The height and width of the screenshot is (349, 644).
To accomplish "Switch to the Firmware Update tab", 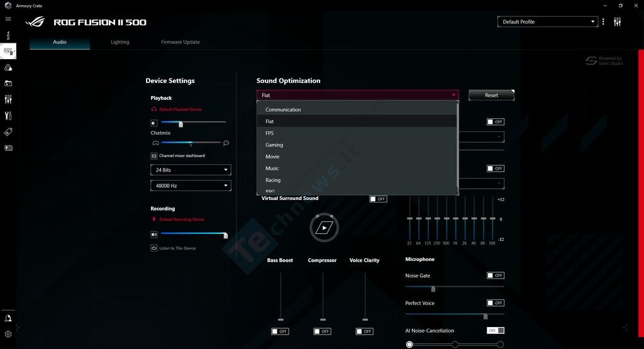I will pos(180,42).
